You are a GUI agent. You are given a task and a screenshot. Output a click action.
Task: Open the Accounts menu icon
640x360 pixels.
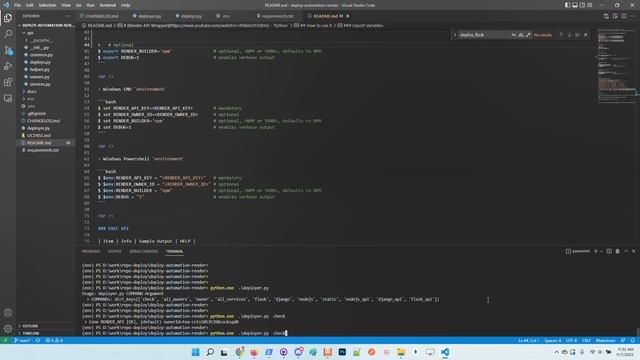[x=8, y=313]
